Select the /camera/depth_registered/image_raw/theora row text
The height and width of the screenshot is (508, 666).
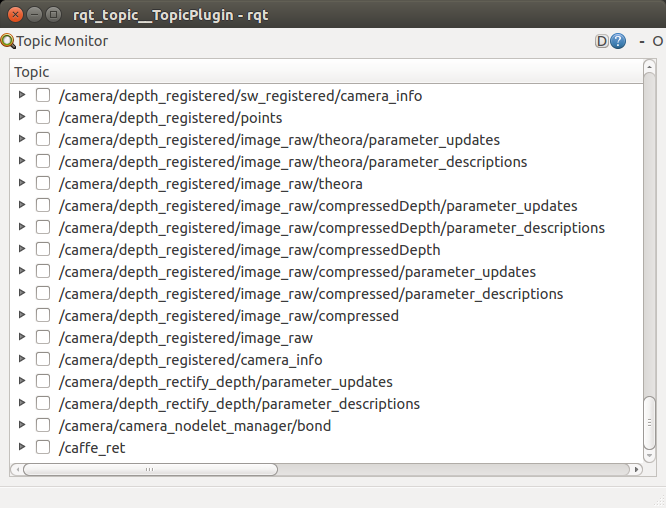point(211,184)
